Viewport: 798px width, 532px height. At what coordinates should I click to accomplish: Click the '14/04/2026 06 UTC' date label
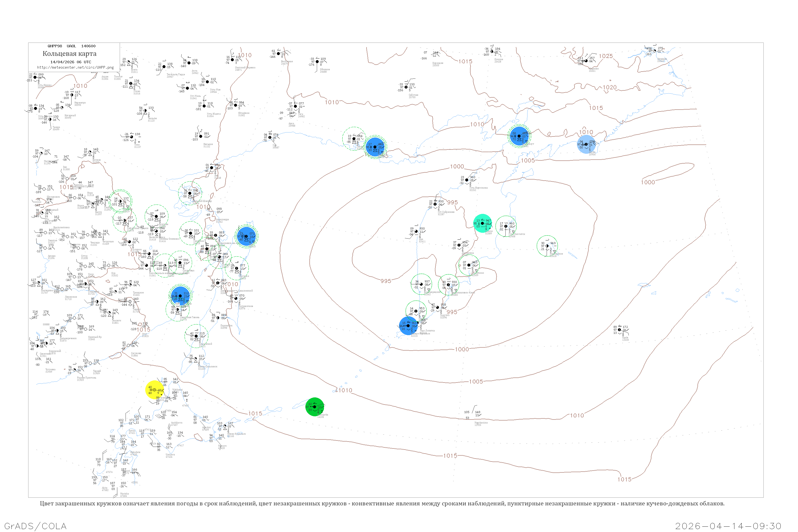click(x=70, y=62)
